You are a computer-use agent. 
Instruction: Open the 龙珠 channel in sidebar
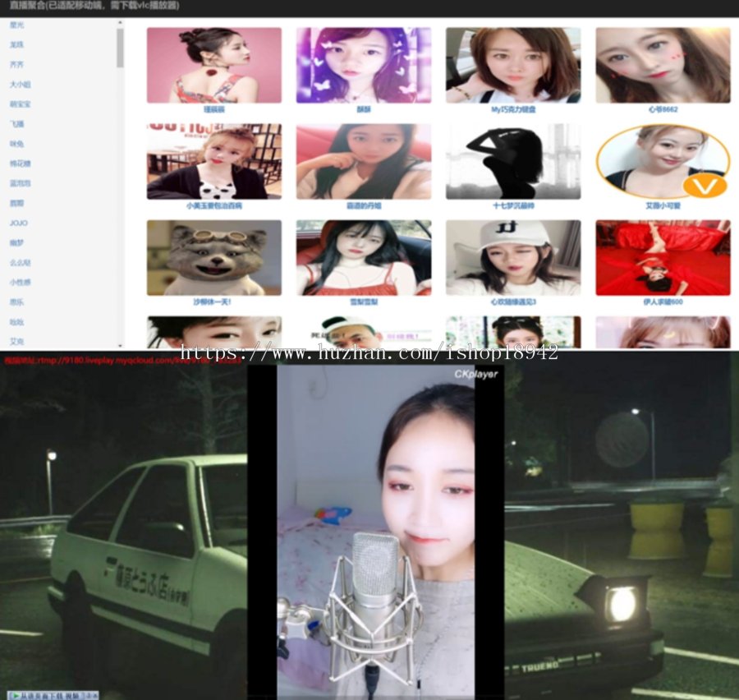coord(16,45)
